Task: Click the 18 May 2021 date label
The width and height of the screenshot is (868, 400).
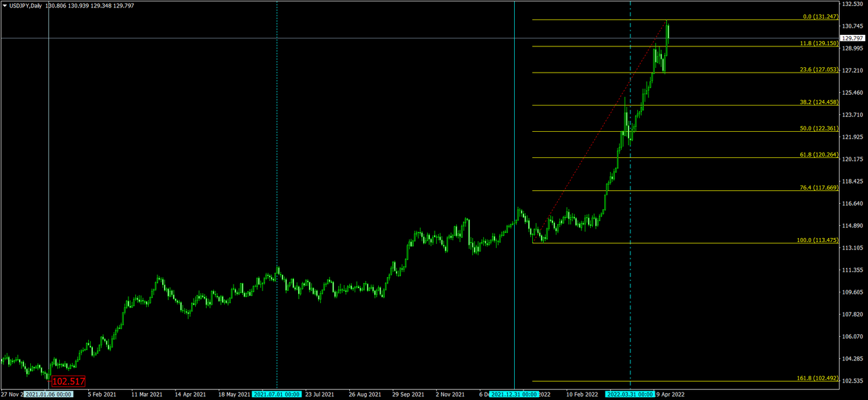Action: tap(234, 395)
